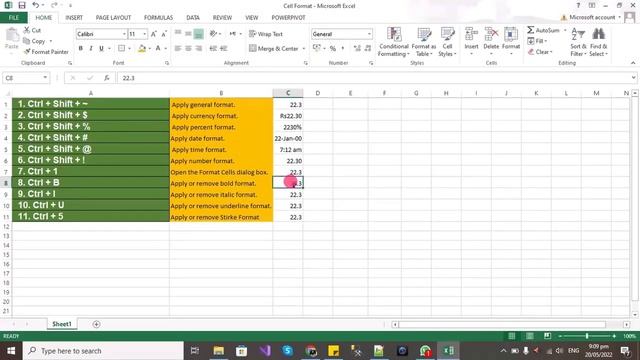640x360 pixels.
Task: Save the workbook with the floppy icon
Action: click(x=22, y=5)
